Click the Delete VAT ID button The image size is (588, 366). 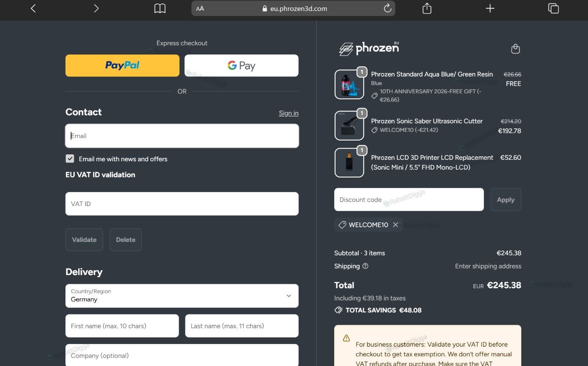pos(126,239)
